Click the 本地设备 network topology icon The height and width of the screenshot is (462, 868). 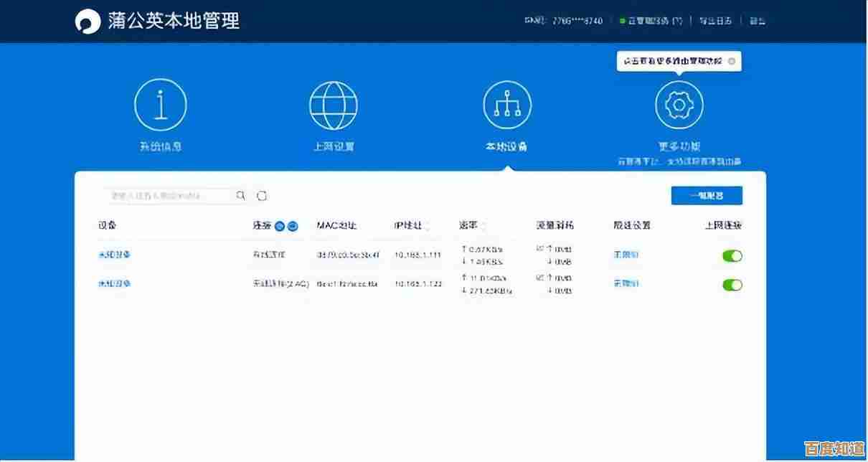(x=506, y=103)
